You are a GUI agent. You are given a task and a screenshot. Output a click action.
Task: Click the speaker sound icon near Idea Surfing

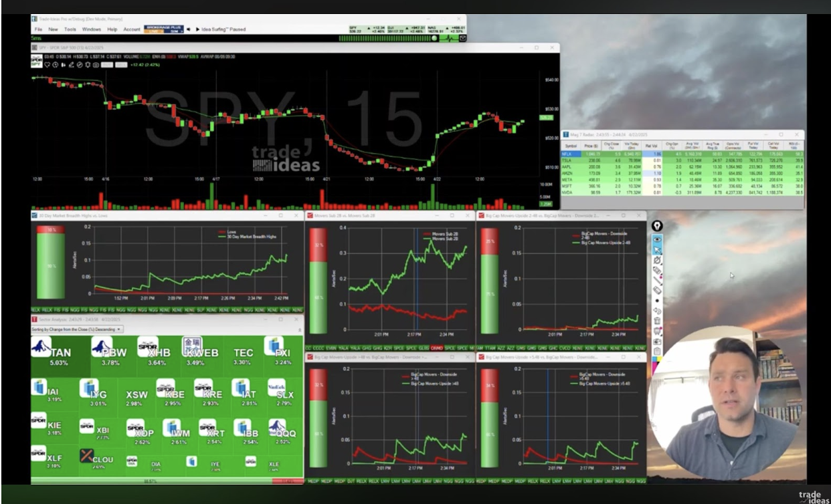click(x=188, y=29)
